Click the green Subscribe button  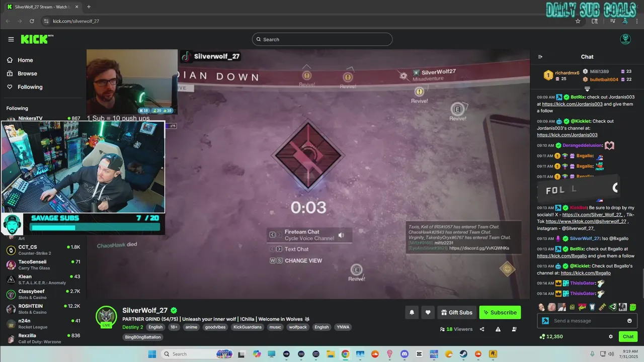[500, 312]
